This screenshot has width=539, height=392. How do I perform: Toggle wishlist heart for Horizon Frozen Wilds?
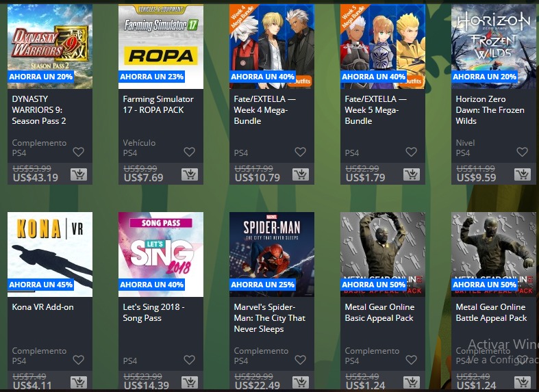pos(522,152)
